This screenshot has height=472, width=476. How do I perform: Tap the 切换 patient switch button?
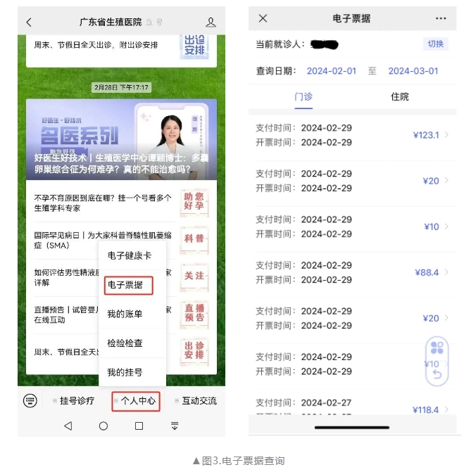coord(436,44)
